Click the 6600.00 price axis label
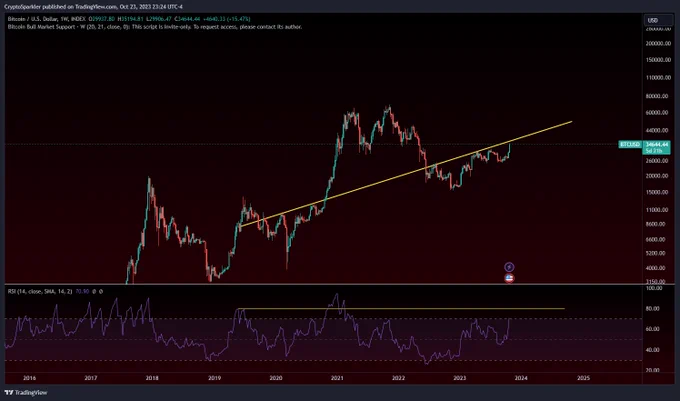 [x=657, y=239]
